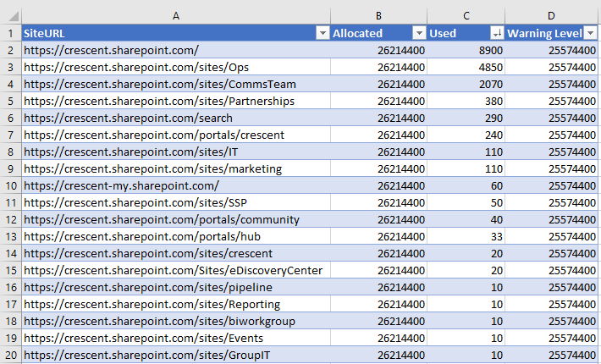
Task: Select column C header
Action: [x=466, y=16]
